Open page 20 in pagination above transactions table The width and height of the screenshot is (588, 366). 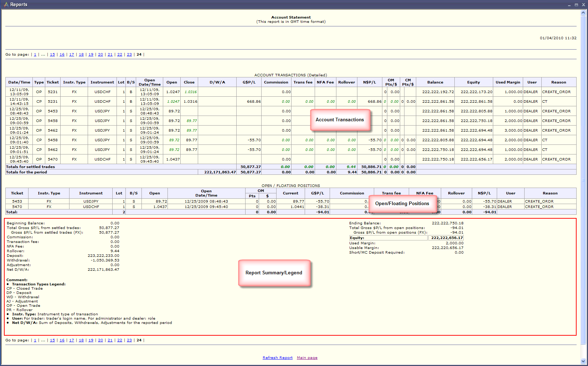tap(100, 55)
